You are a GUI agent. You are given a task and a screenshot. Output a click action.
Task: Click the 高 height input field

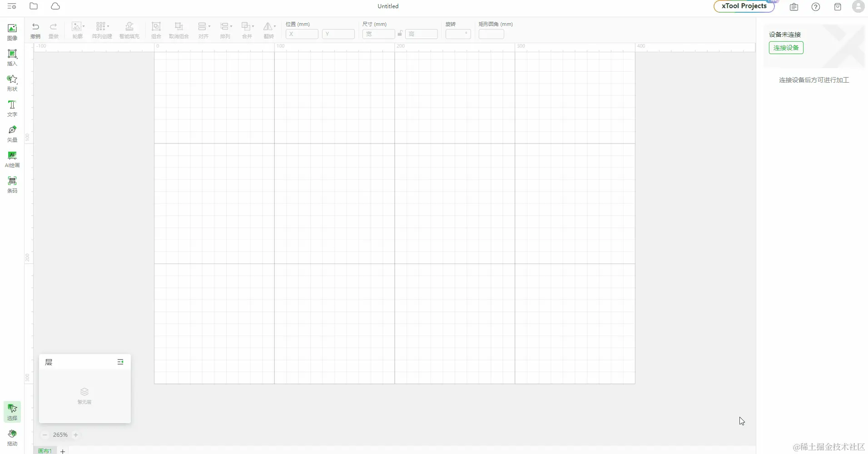(x=422, y=34)
